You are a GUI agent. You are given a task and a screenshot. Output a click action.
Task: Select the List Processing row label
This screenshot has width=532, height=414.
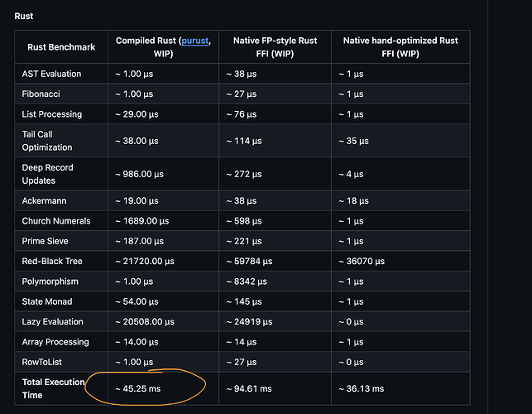52,114
